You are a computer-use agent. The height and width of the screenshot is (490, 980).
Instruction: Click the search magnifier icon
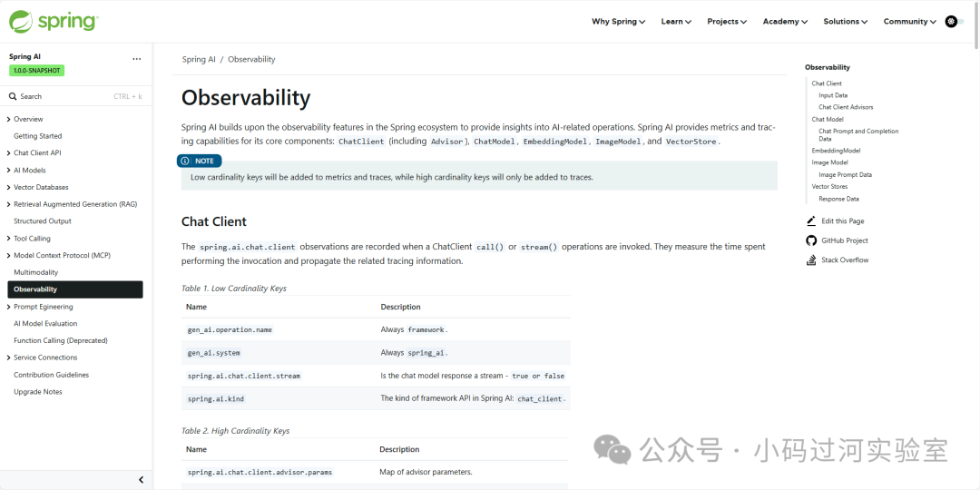click(12, 96)
